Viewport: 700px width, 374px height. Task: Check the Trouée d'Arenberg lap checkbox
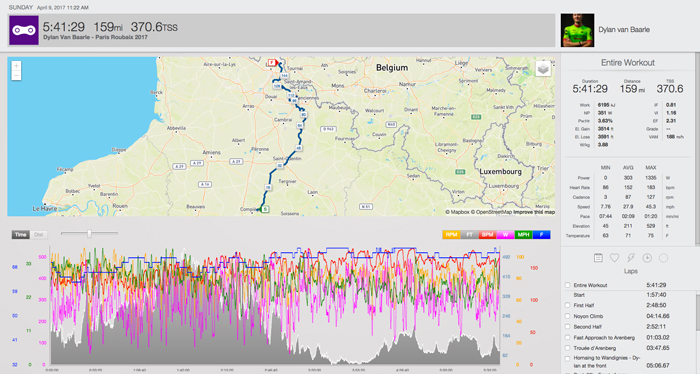[x=567, y=348]
